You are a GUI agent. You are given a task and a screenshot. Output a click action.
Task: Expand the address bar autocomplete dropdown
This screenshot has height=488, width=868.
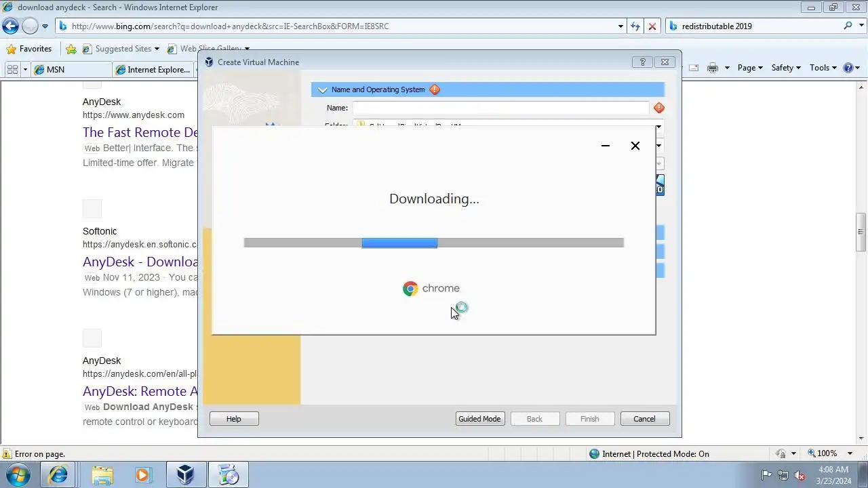click(620, 26)
